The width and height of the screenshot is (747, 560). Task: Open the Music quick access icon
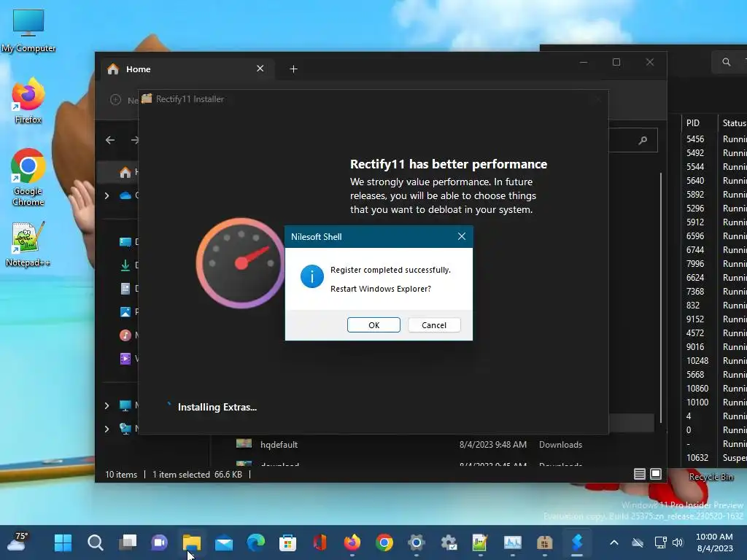coord(125,335)
